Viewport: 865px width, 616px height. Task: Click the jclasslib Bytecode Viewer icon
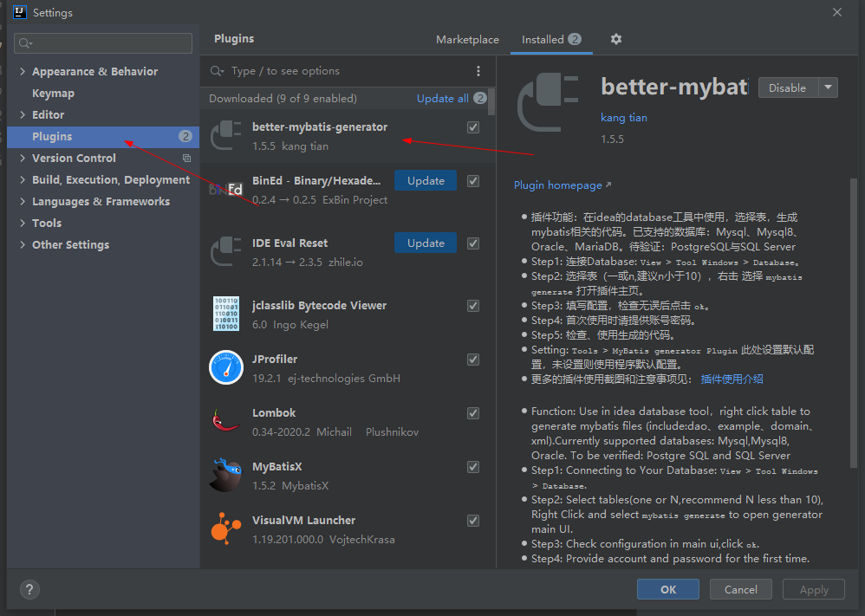coord(226,314)
